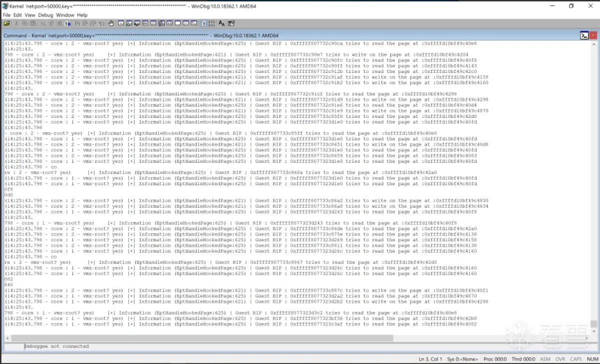Viewport: 600px width, 364px height.
Task: Click the Command window's prompt icon button
Action: pos(584,35)
